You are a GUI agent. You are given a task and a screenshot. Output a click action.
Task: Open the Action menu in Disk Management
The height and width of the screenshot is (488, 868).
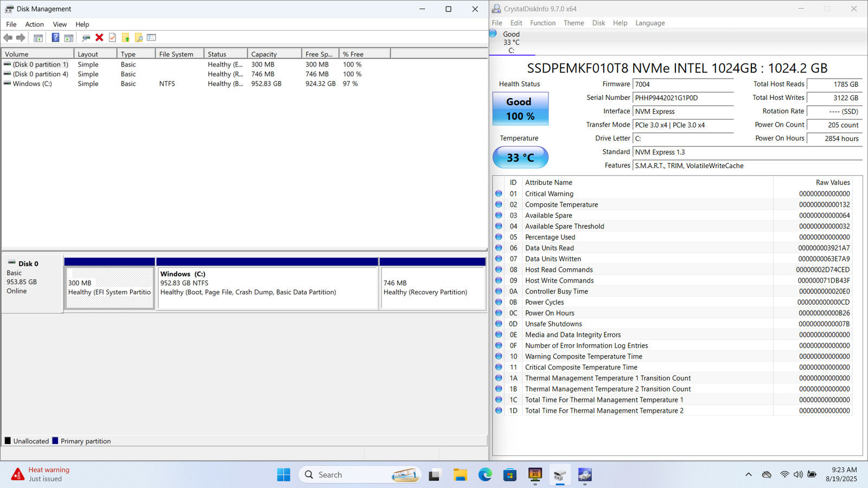tap(34, 24)
